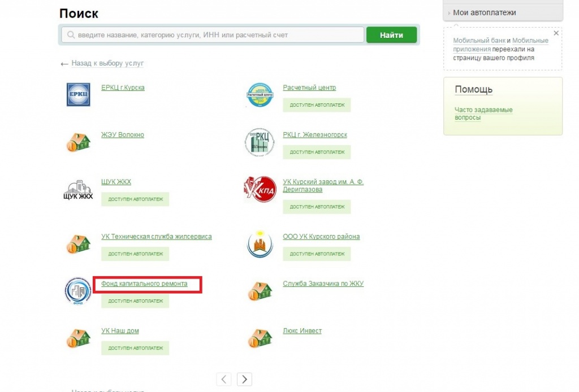This screenshot has width=579, height=392.
Task: Go to next page arrow
Action: [x=244, y=379]
